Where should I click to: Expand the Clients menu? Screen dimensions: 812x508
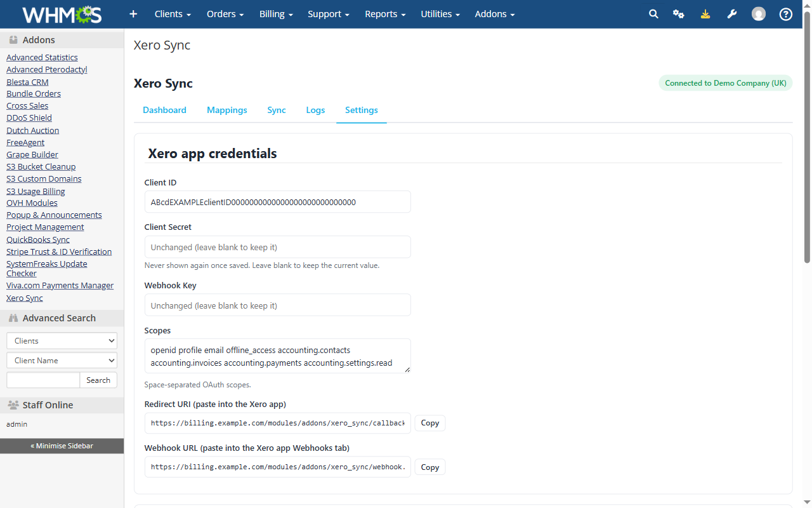pyautogui.click(x=173, y=14)
